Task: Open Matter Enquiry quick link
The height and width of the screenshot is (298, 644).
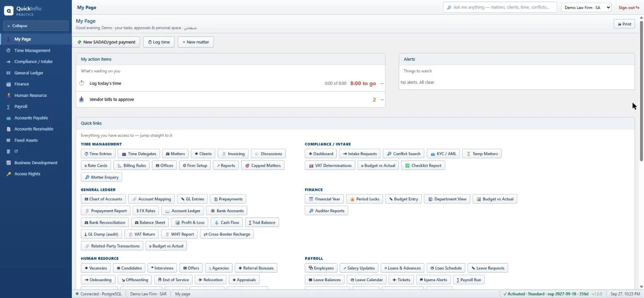Action: pyautogui.click(x=101, y=177)
